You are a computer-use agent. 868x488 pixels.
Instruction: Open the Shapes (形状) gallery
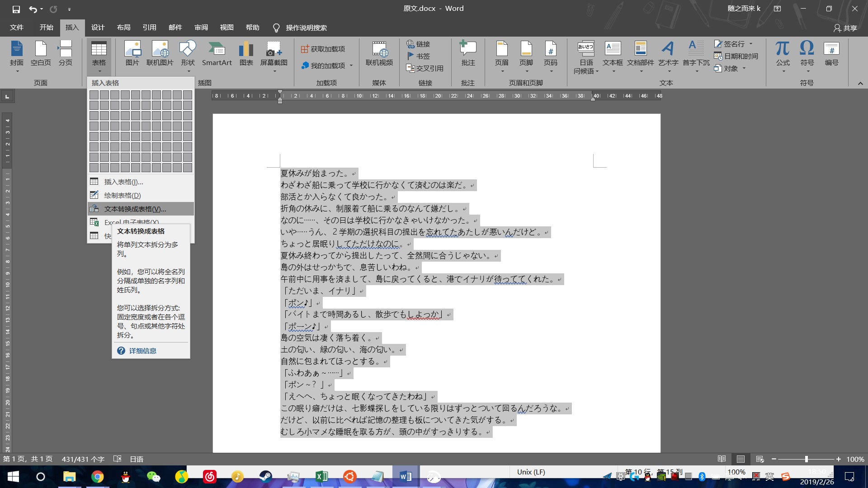(188, 56)
